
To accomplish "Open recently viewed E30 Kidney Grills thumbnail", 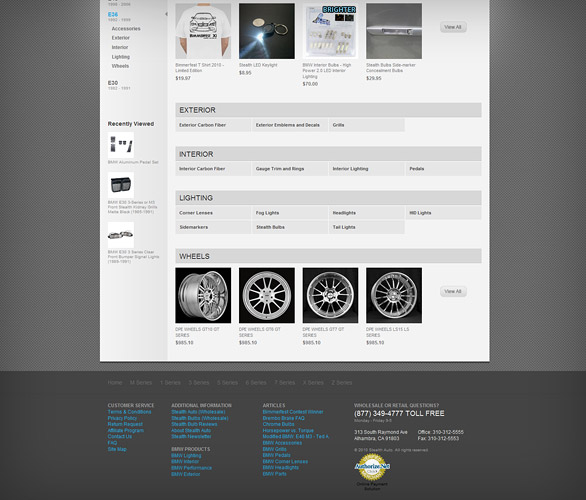I will tap(121, 185).
